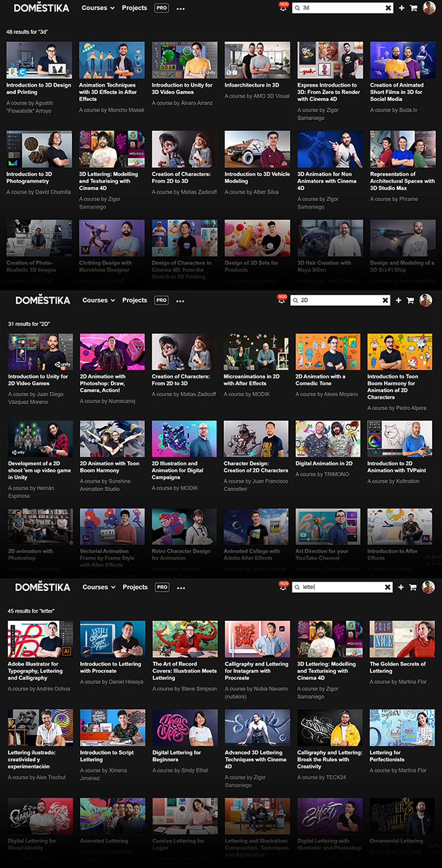Open Projects in the topmost navigation bar
Viewport: 442px width, 868px height.
134,8
